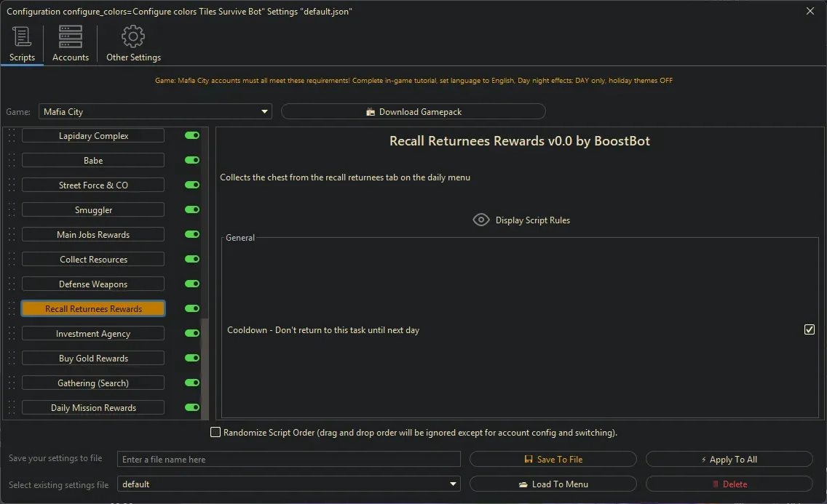Click the file name input field
This screenshot has width=827, height=504.
pos(288,459)
